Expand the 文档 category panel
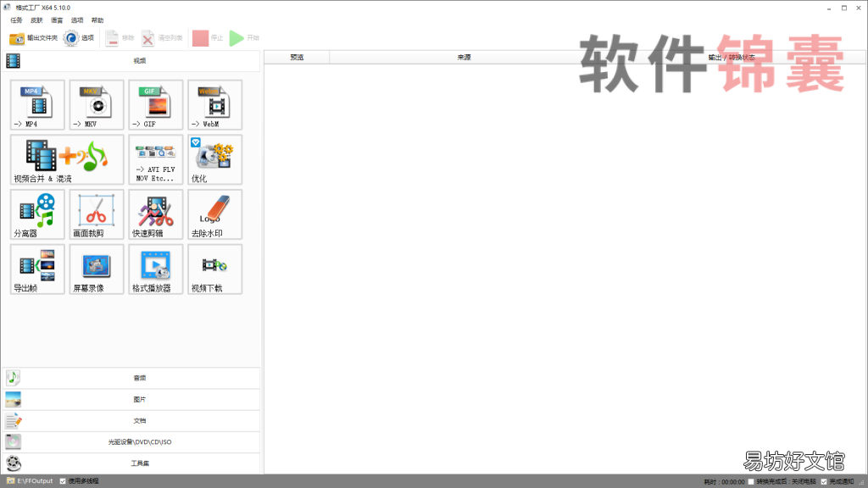 (131, 420)
